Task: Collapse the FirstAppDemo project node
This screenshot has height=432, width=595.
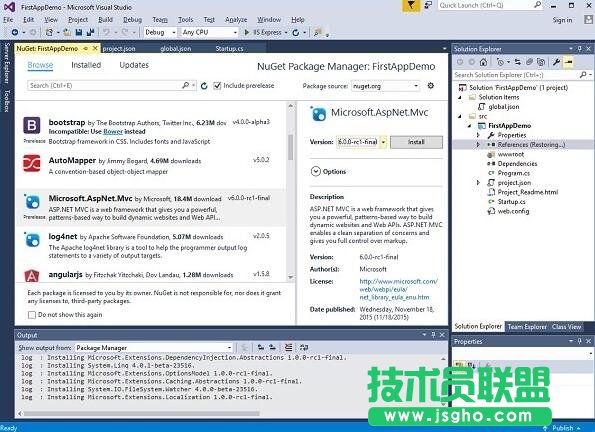Action: click(469, 125)
